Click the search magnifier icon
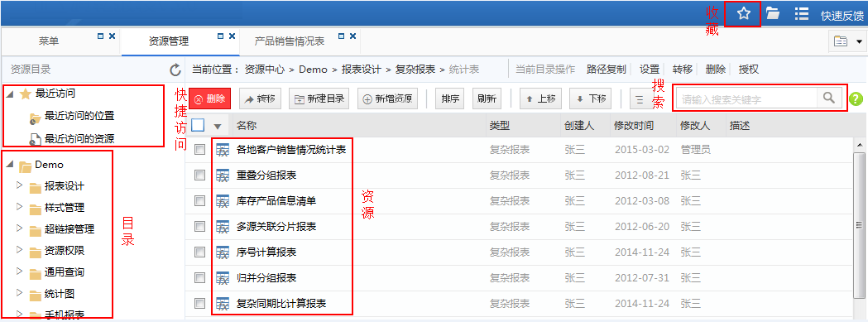This screenshot has width=868, height=322. point(829,99)
